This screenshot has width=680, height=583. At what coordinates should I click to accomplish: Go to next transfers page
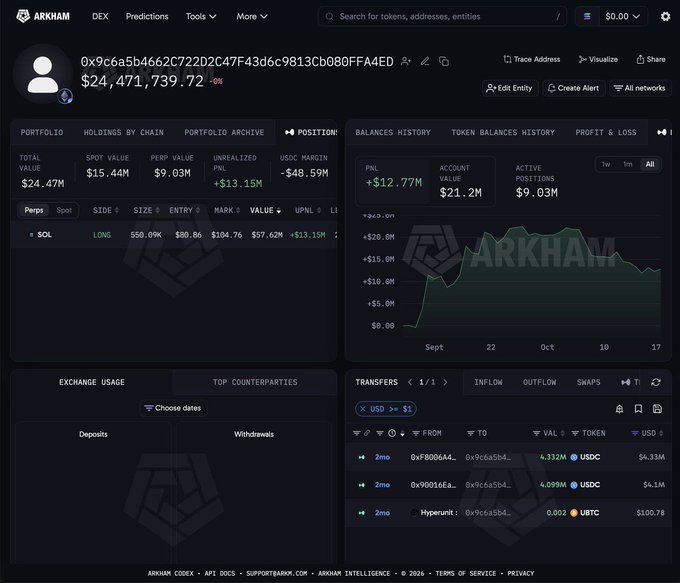coord(445,382)
